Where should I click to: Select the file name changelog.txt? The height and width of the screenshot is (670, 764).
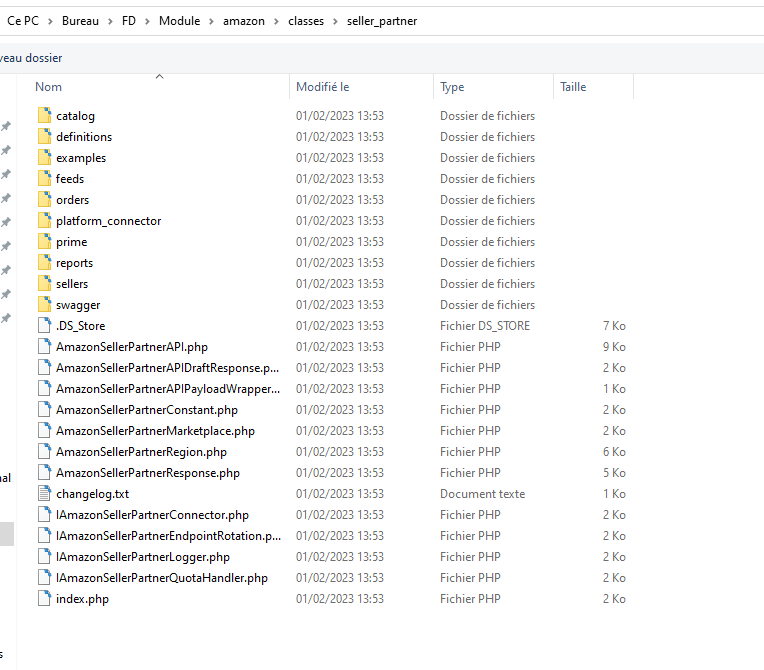point(93,494)
